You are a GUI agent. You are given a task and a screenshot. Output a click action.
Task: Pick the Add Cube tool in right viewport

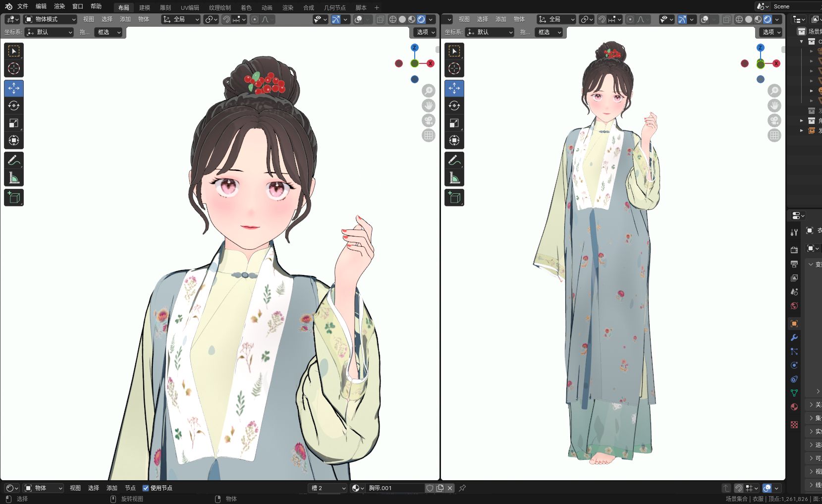(454, 197)
